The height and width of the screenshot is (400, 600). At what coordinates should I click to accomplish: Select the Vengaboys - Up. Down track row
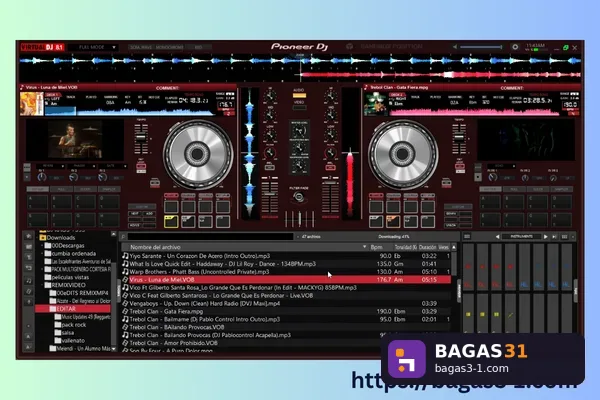click(286, 304)
